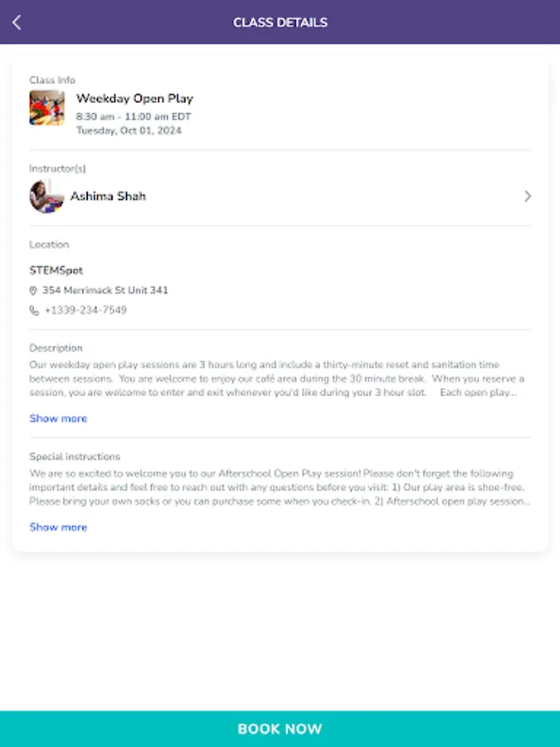Viewport: 560px width, 747px height.
Task: Click the session time 8:30 am - 11:00 am
Action: coord(132,116)
